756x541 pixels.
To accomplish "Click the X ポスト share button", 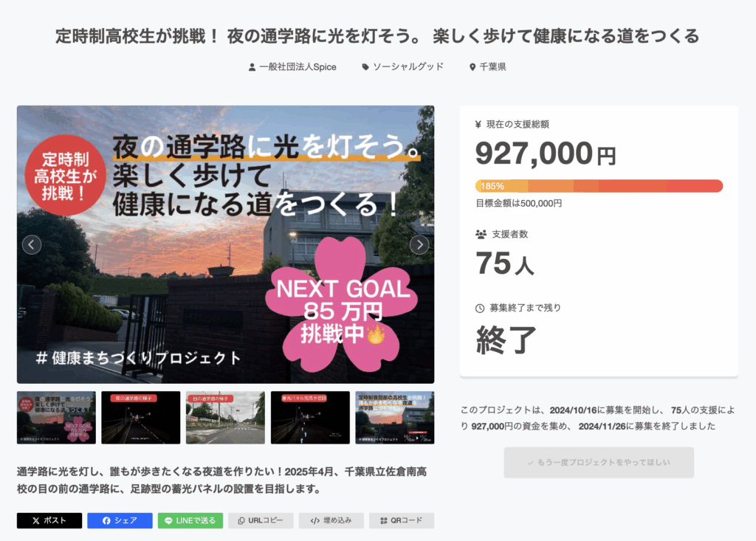I will click(x=49, y=520).
